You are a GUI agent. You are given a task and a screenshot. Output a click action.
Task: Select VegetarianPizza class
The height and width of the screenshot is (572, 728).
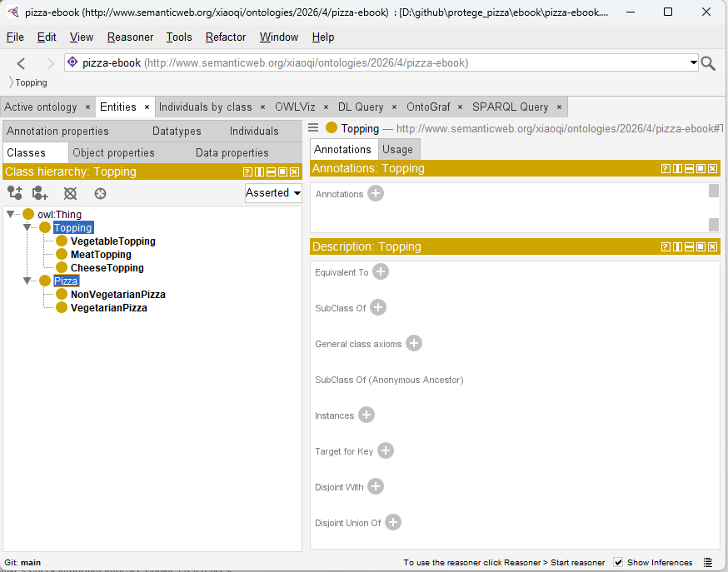(x=108, y=308)
